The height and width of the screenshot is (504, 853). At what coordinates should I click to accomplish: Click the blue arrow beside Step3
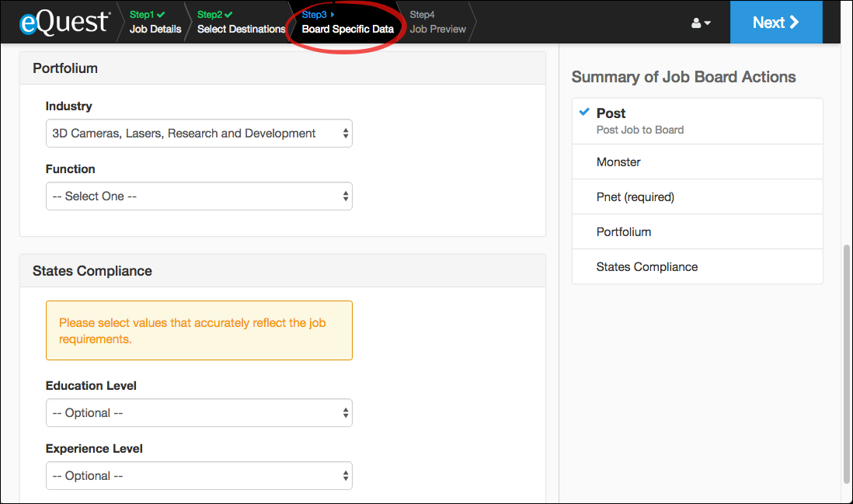coord(332,14)
